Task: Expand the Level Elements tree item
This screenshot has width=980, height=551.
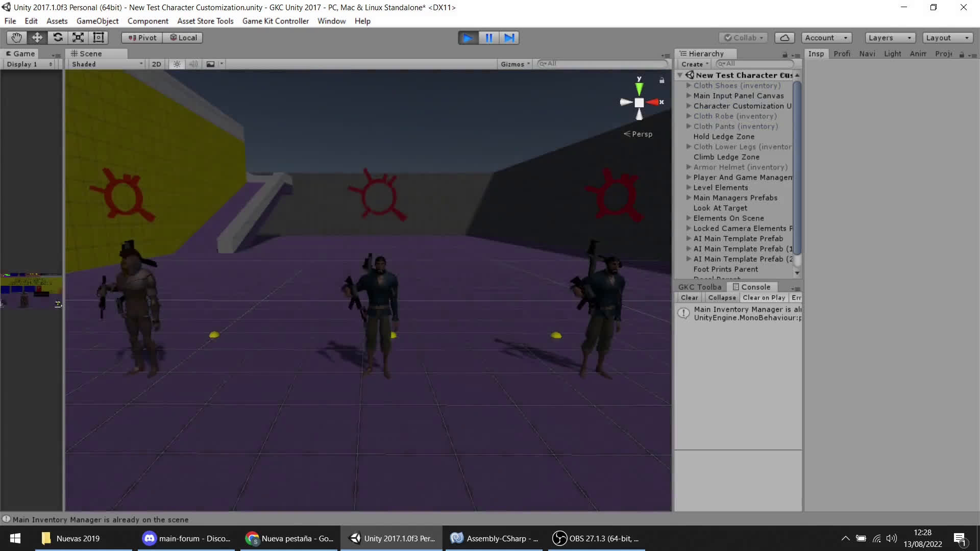Action: tap(689, 188)
